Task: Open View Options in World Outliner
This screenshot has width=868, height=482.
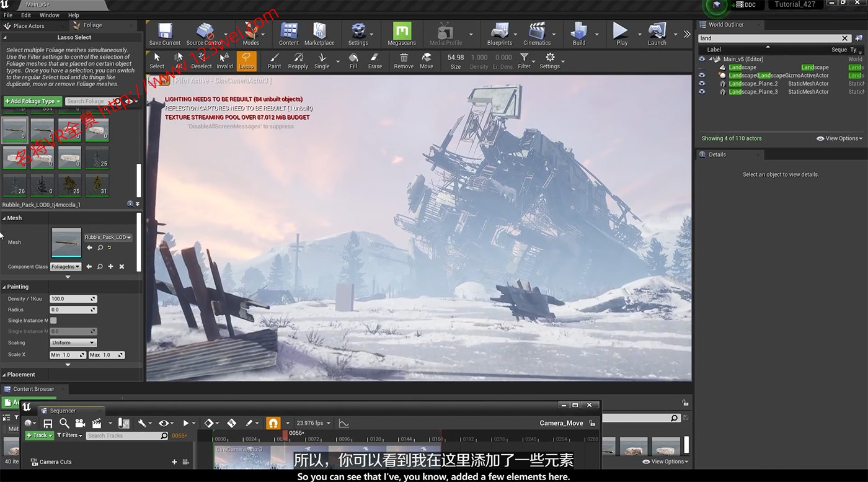Action: pos(839,138)
